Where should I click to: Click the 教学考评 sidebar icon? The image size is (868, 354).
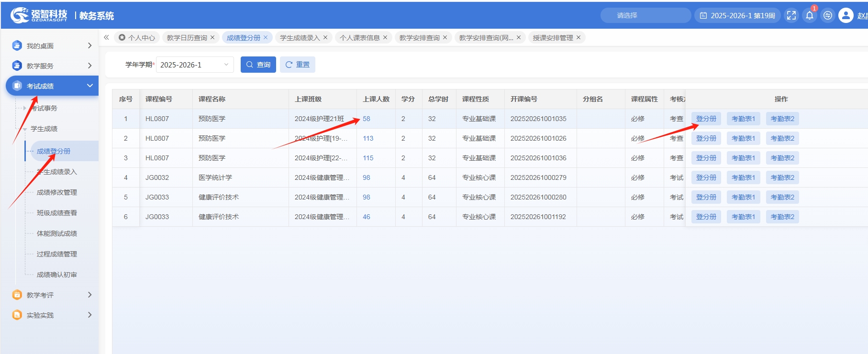click(17, 295)
